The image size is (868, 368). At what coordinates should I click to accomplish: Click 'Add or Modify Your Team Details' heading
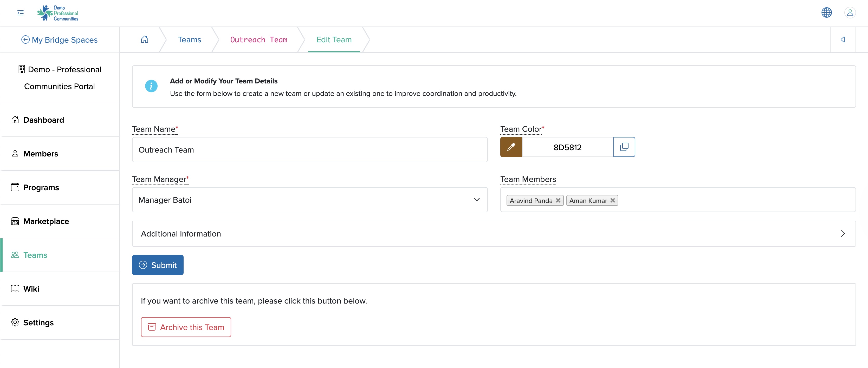224,81
